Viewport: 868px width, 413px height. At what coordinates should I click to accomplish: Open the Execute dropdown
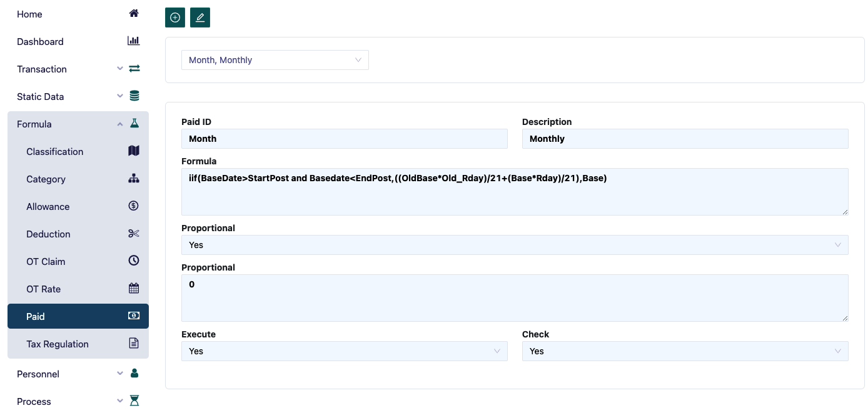click(x=344, y=351)
